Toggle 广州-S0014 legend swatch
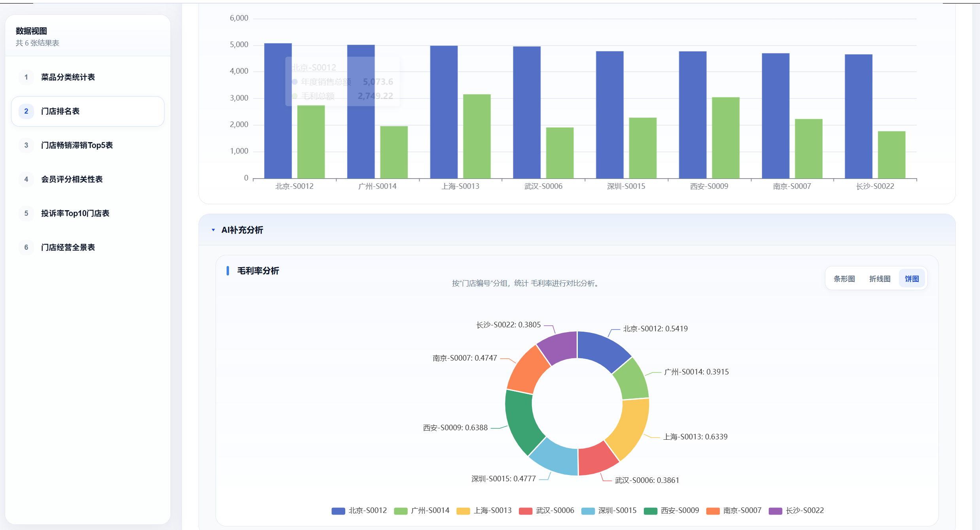Viewport: 980px width, 530px height. [x=401, y=511]
